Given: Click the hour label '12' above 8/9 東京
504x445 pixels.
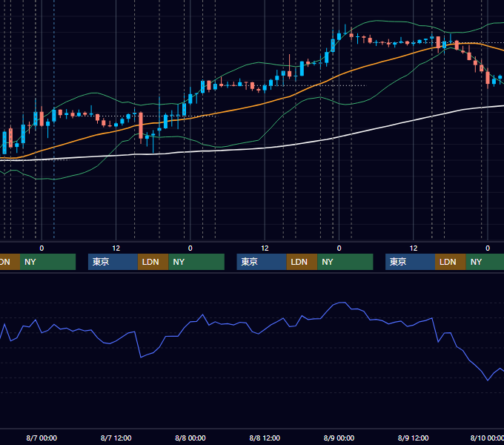Looking at the screenshot, I should click(414, 248).
